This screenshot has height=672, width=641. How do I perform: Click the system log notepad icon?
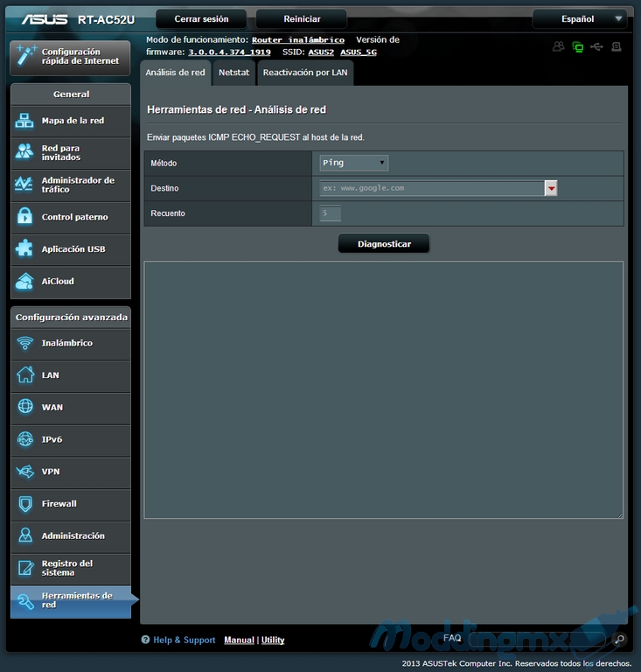click(x=25, y=568)
